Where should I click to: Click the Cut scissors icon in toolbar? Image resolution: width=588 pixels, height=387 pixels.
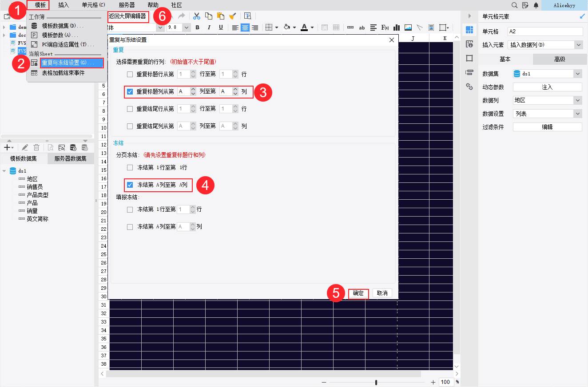196,16
